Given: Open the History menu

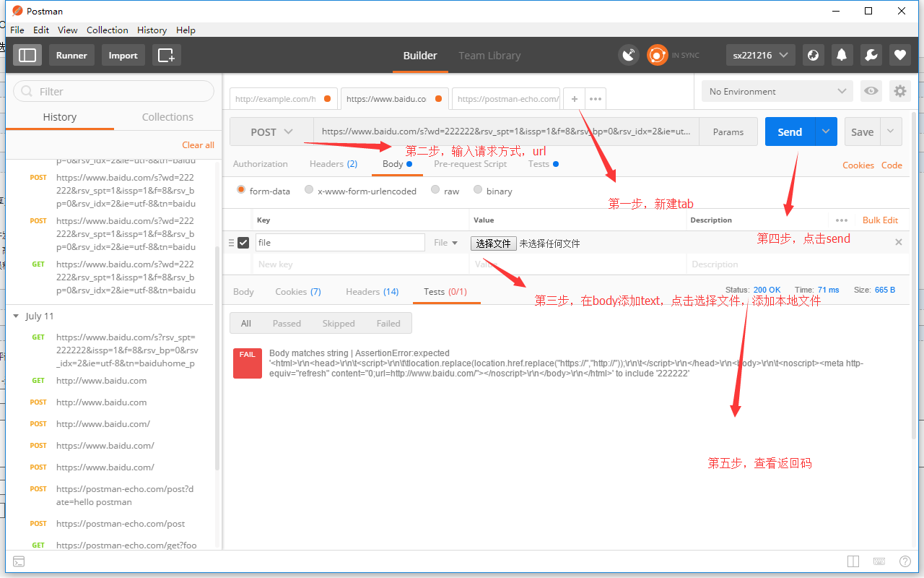Looking at the screenshot, I should pyautogui.click(x=152, y=30).
